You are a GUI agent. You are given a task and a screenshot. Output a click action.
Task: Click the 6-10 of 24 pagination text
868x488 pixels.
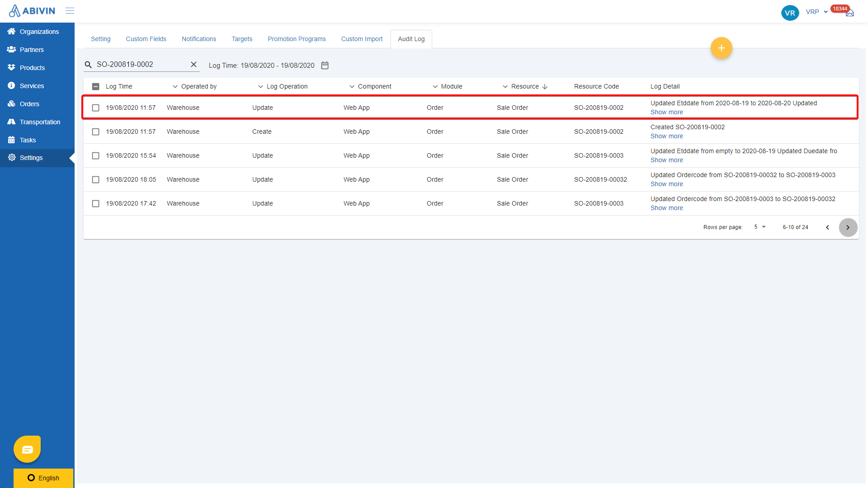(x=795, y=228)
